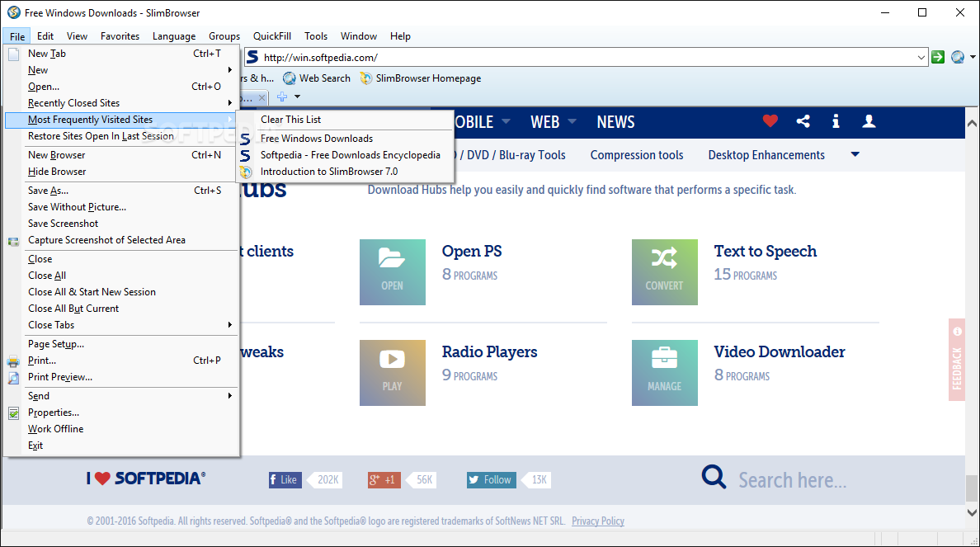Click the search magnifier icon

coord(714,477)
